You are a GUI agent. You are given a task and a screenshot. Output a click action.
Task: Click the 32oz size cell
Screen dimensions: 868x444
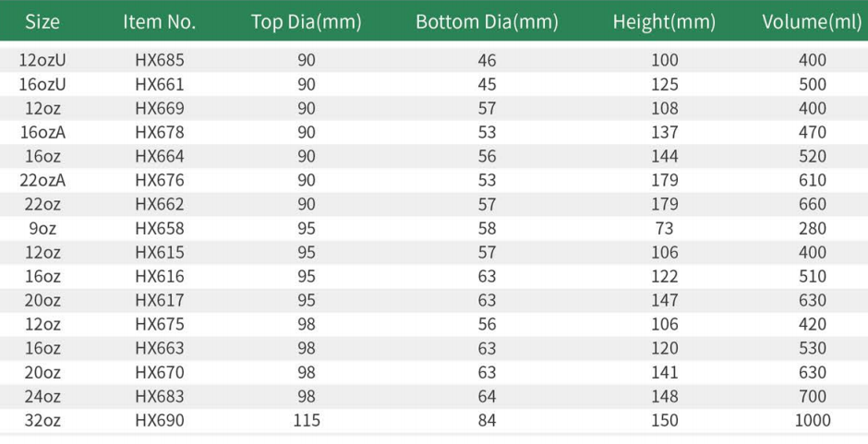click(42, 420)
